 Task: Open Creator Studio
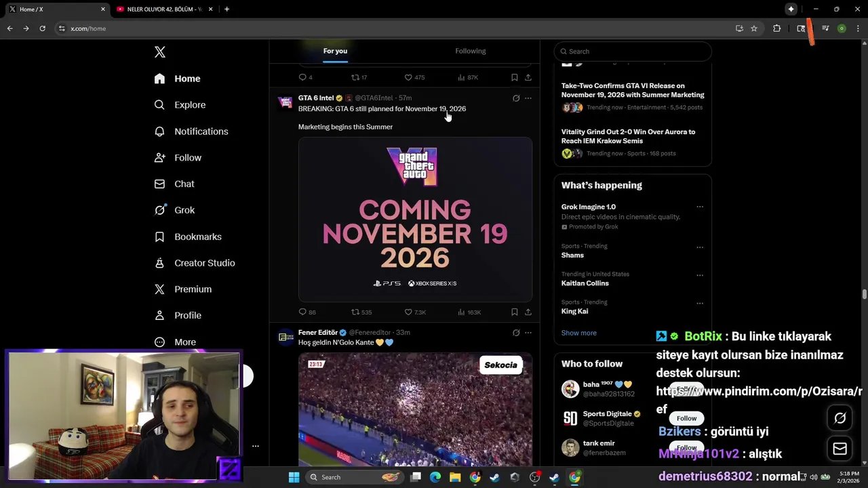(195, 263)
